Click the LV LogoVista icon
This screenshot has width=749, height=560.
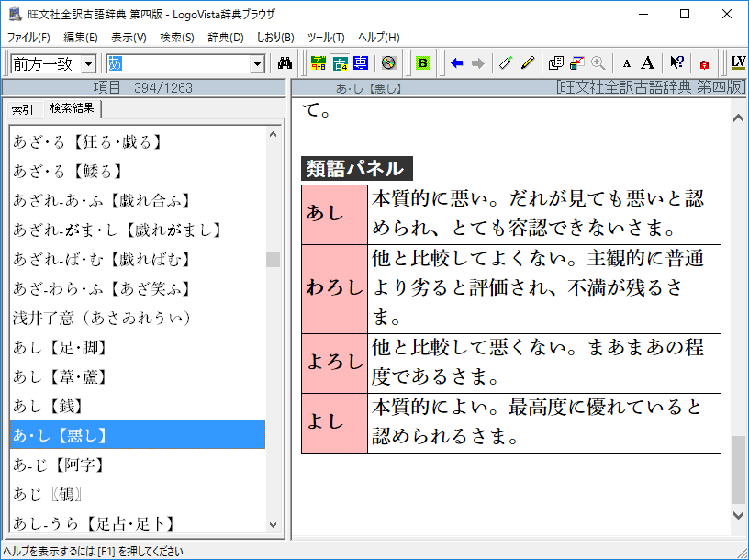click(x=739, y=62)
